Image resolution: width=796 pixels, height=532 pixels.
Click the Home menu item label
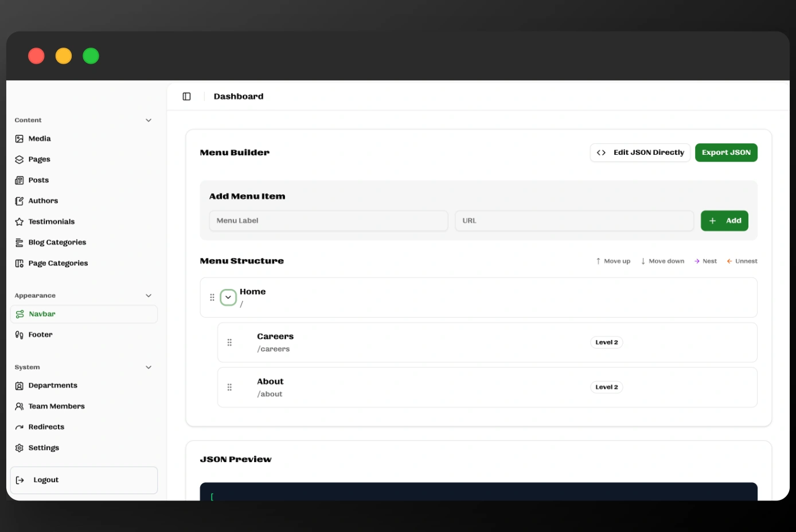click(x=253, y=292)
